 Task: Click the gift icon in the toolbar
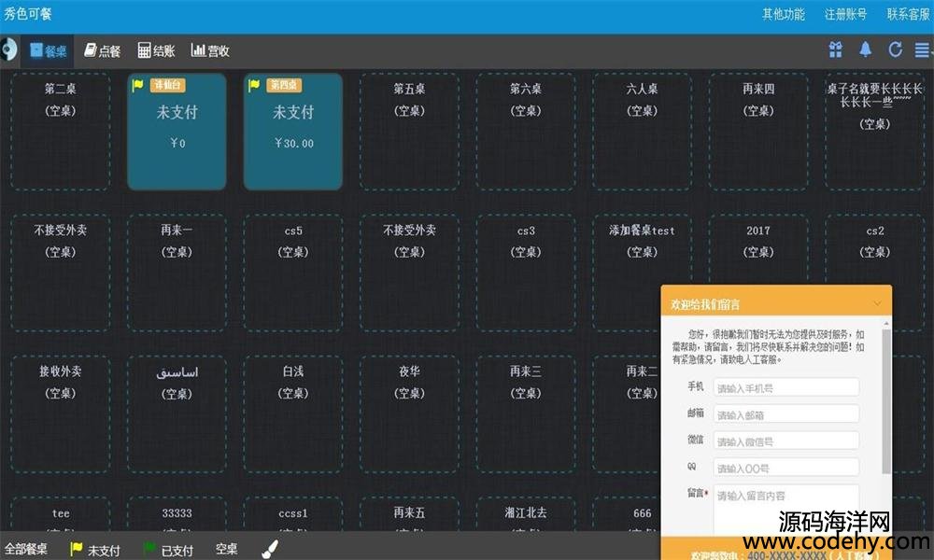pos(835,50)
